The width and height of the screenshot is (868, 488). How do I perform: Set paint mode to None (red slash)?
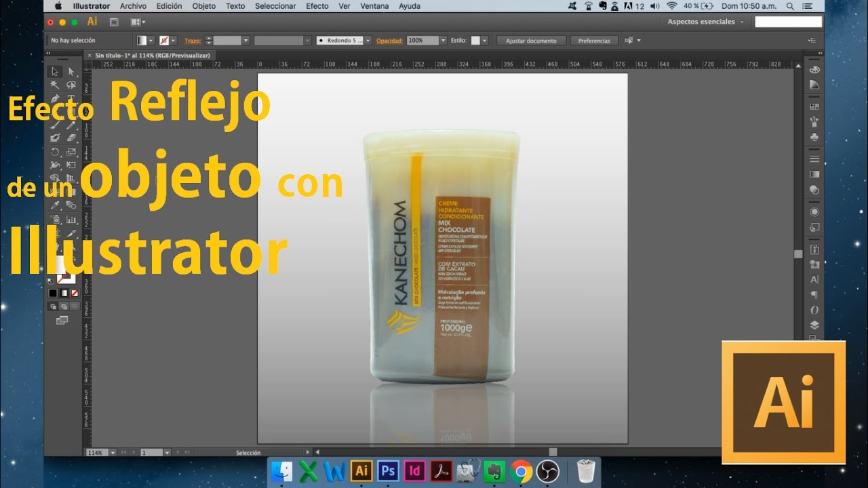(x=75, y=293)
